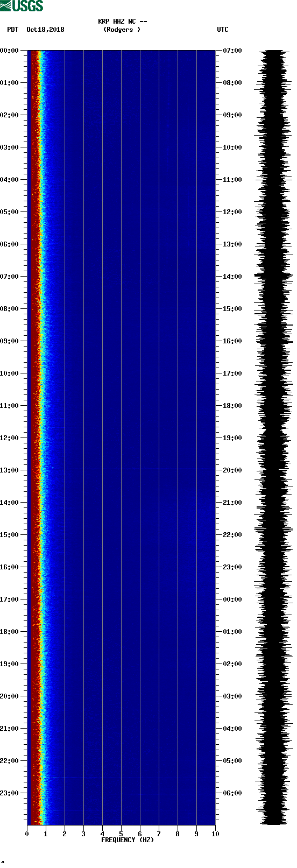
Task: Click the UTC time label '19:00'
Action: pyautogui.click(x=232, y=438)
